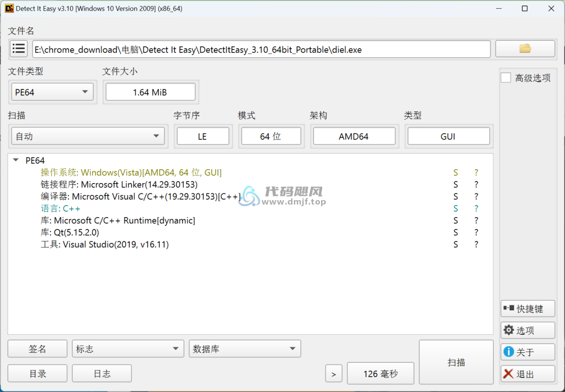This screenshot has height=392, width=565.
Task: Open the PE64 file type dropdown
Action: point(52,92)
